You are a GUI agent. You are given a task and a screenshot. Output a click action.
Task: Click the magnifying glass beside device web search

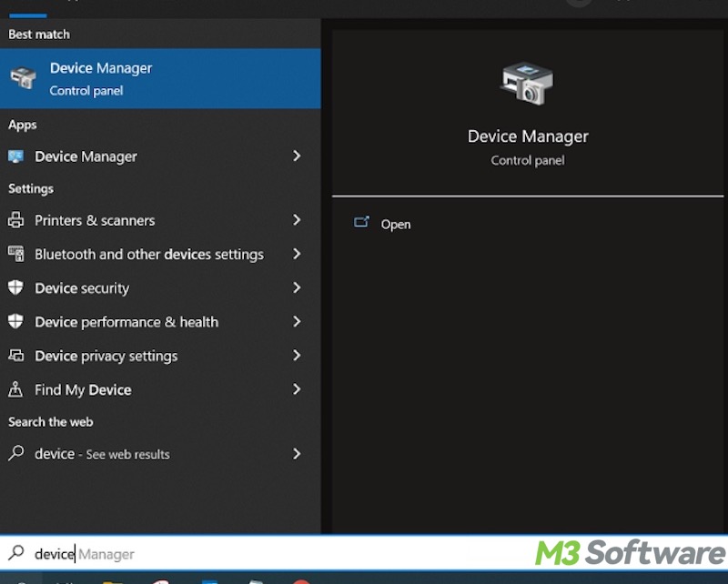click(17, 454)
